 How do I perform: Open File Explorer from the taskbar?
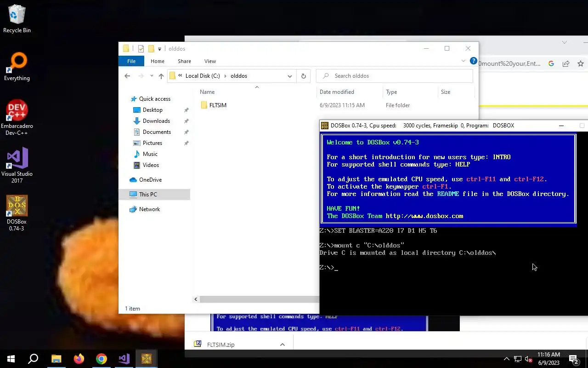[56, 359]
